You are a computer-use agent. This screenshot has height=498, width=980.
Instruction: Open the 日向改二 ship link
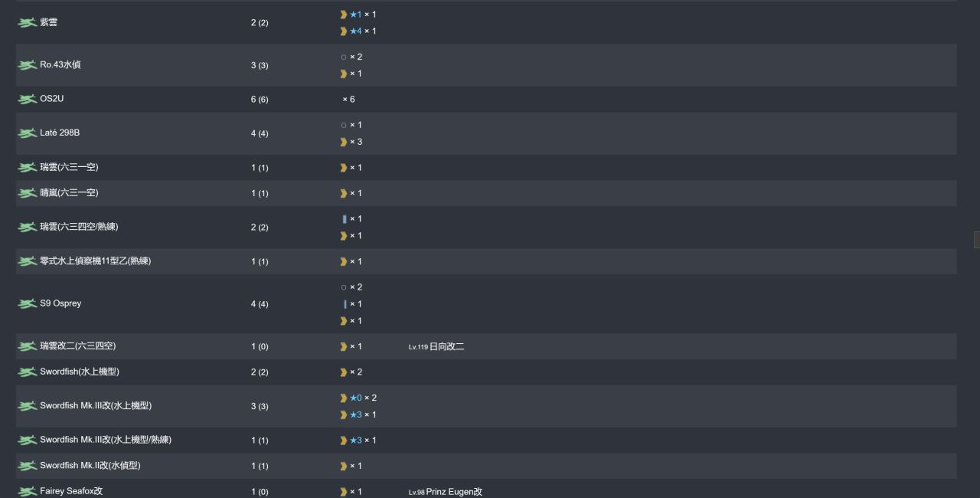tap(446, 347)
